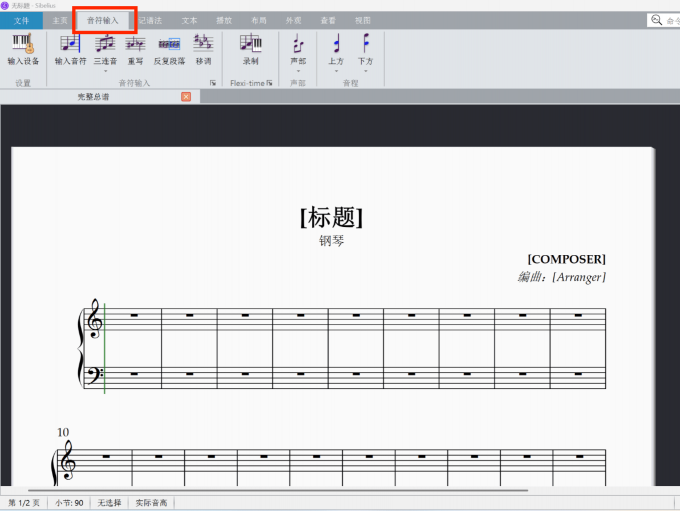
Task: Click the 实际音高 status entry
Action: tap(151, 503)
